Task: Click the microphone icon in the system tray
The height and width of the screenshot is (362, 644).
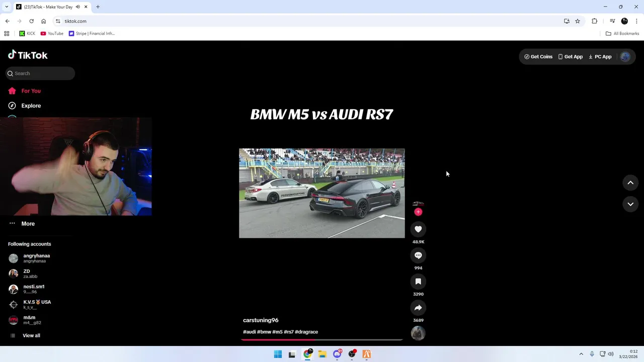Action: [x=592, y=354]
